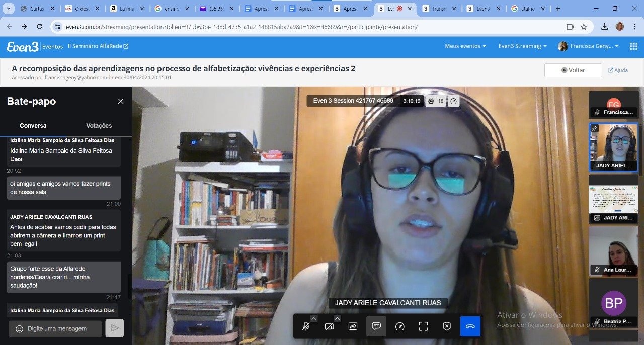Click message 'Grupo forte esse da Alfarede'

coord(63,277)
